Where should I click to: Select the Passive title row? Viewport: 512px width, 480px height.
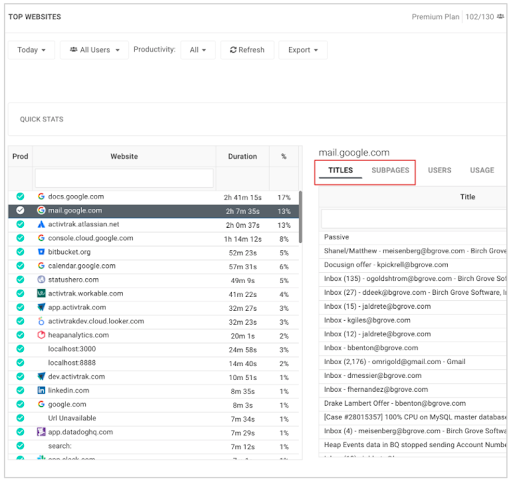coord(413,237)
